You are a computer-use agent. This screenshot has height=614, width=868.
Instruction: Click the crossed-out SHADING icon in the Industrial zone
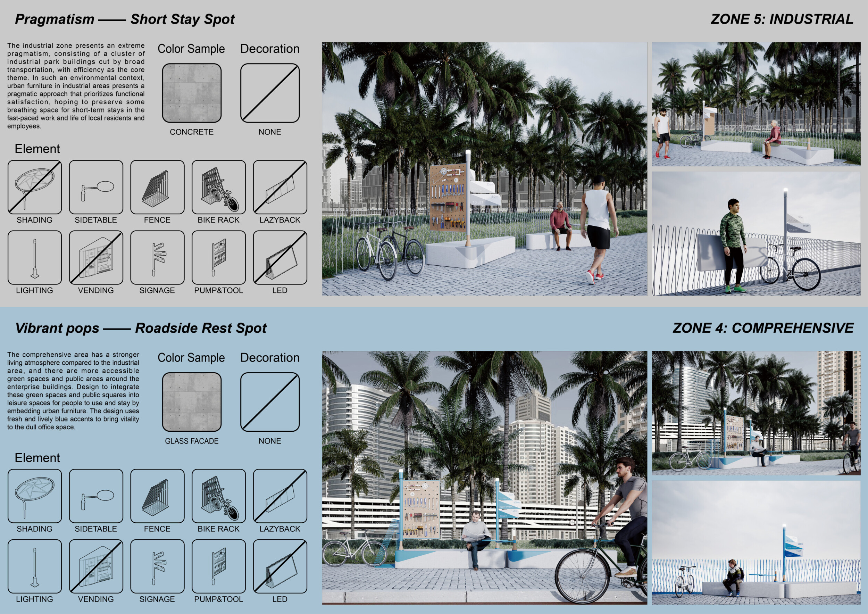[34, 187]
